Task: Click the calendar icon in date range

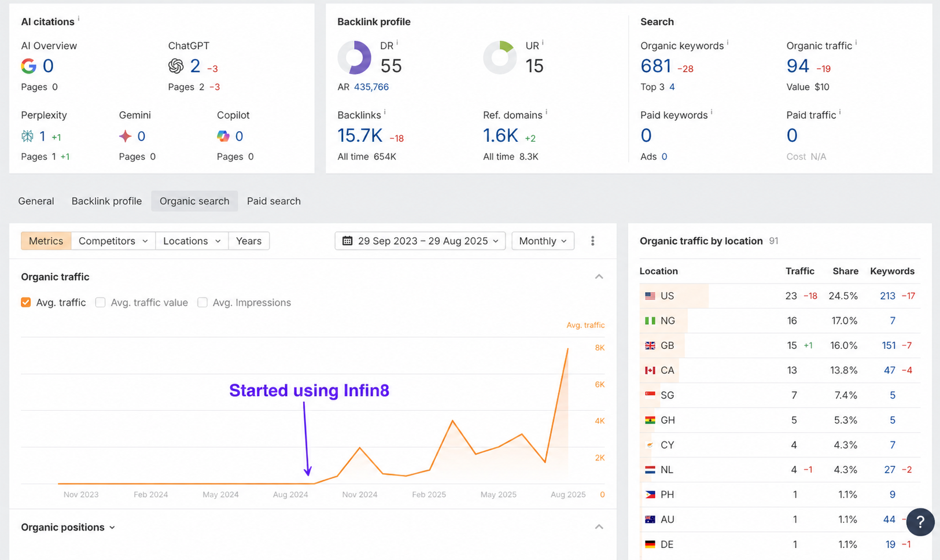Action: [347, 241]
